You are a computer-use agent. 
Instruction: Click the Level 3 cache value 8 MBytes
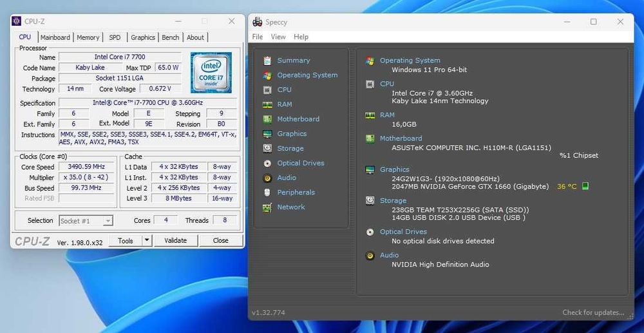180,198
